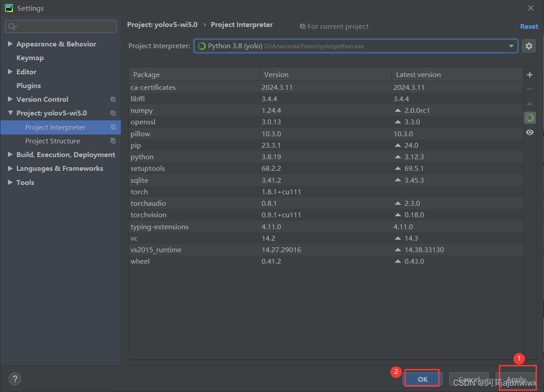This screenshot has width=544, height=392.
Task: Click the copy icon beside Project Structure
Action: [x=113, y=141]
